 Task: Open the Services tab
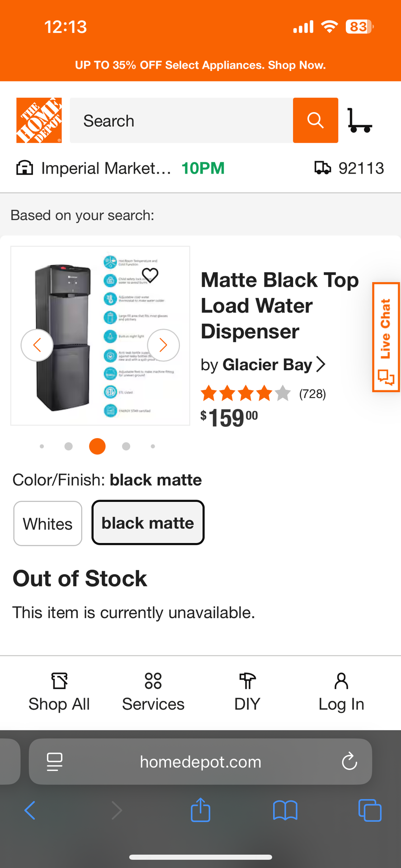pyautogui.click(x=153, y=692)
